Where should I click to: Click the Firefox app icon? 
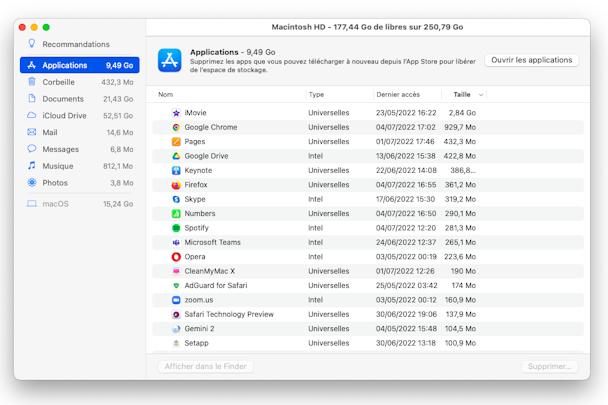tap(176, 185)
